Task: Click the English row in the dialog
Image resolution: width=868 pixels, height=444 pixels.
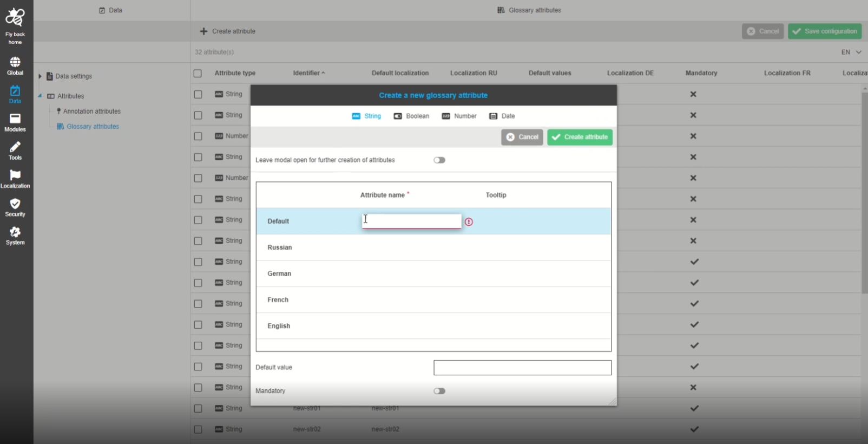Action: 433,326
